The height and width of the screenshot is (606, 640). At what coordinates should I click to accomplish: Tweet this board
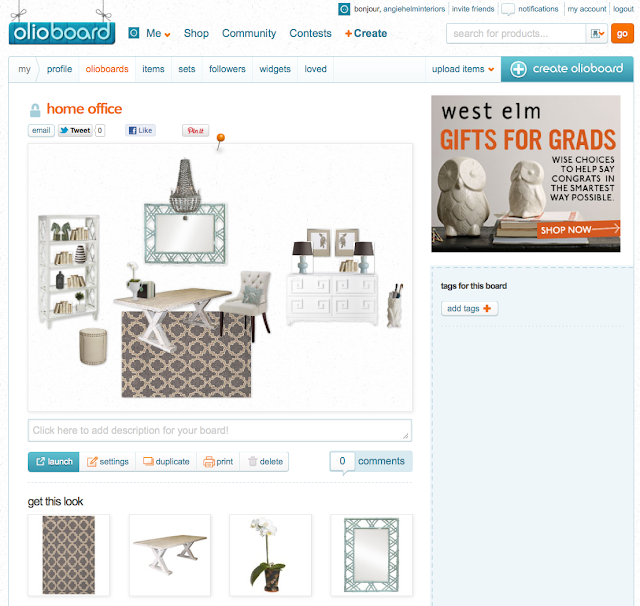[x=75, y=131]
